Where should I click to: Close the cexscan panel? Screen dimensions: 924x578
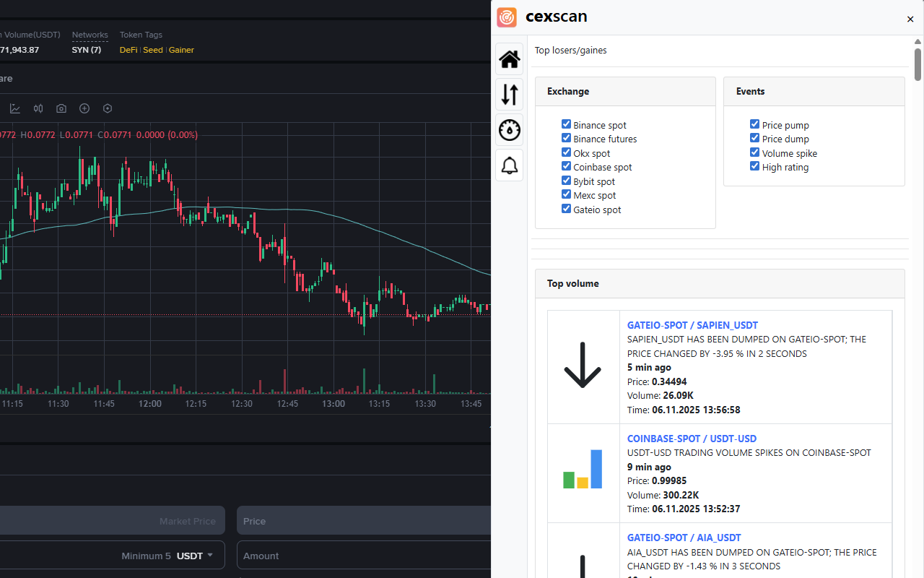point(910,20)
